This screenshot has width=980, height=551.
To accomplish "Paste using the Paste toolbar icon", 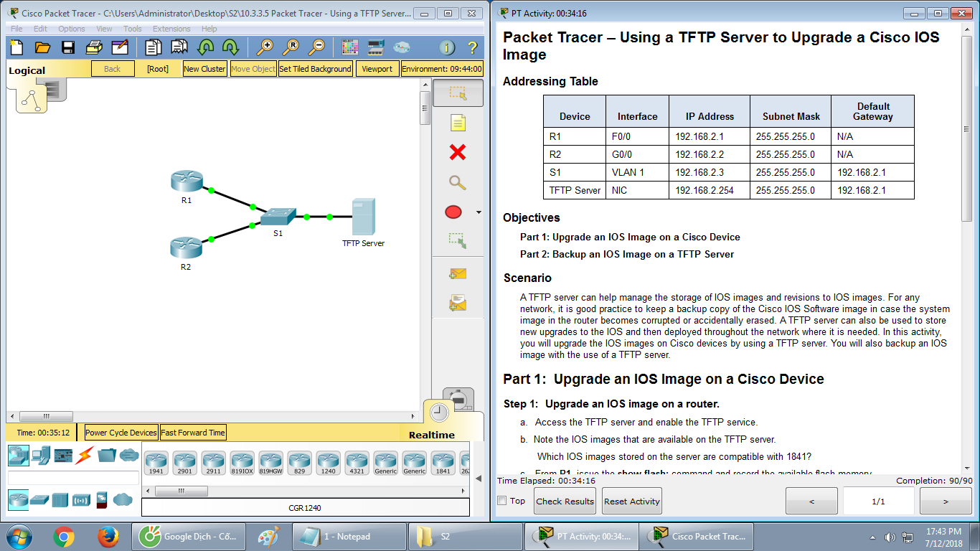I will click(x=179, y=47).
